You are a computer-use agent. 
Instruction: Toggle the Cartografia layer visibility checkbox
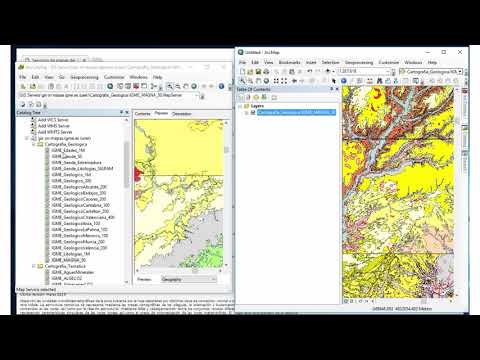(253, 113)
